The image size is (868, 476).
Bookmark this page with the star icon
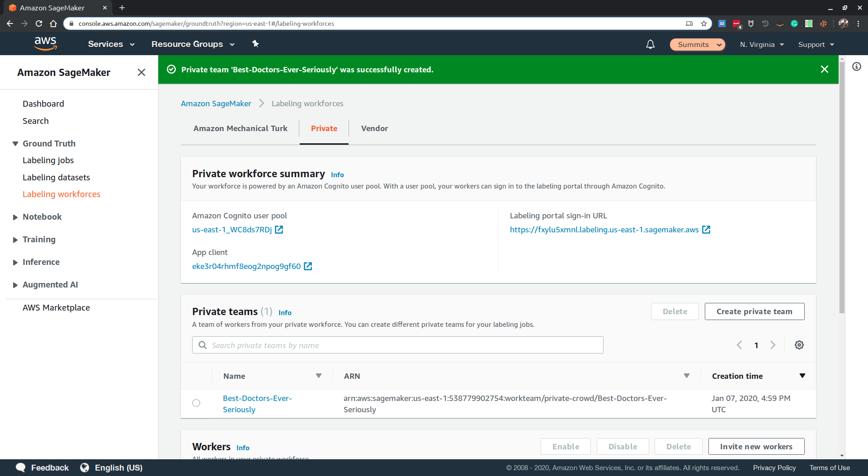coord(704,24)
